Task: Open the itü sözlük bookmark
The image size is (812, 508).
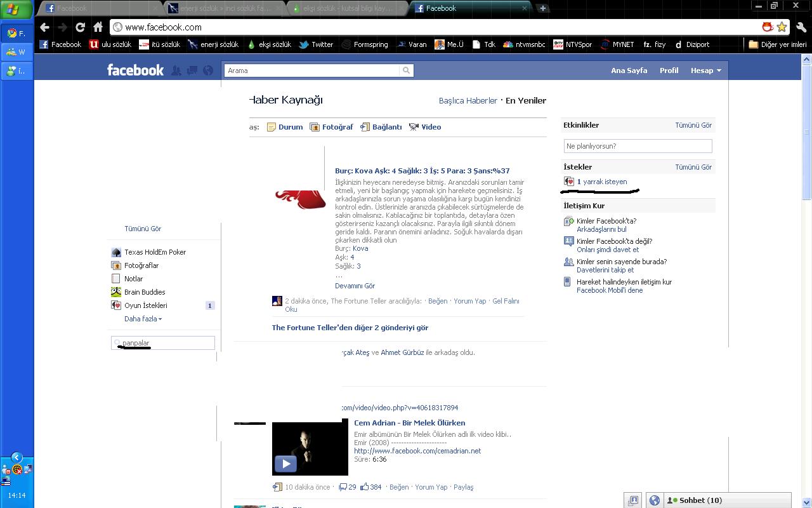Action: (160, 44)
